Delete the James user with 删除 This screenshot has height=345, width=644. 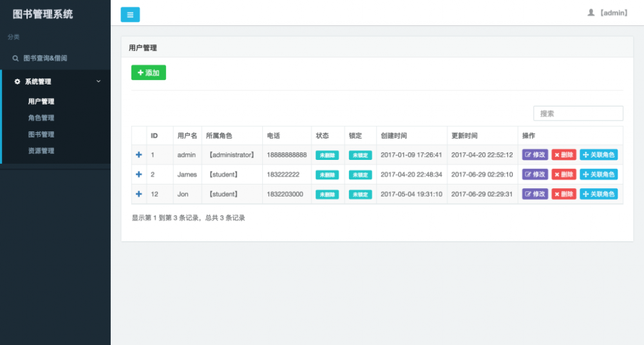click(563, 174)
